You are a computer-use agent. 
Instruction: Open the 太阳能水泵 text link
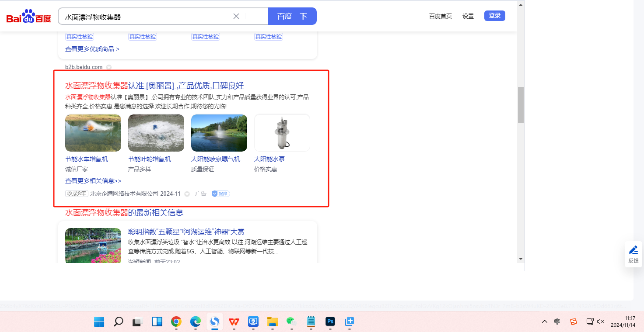269,159
